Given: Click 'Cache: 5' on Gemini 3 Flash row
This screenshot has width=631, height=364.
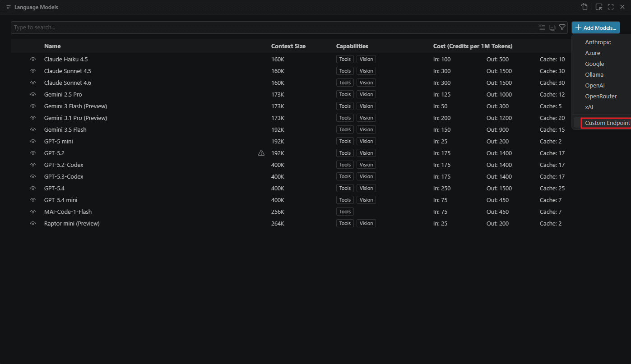Looking at the screenshot, I should tap(551, 106).
